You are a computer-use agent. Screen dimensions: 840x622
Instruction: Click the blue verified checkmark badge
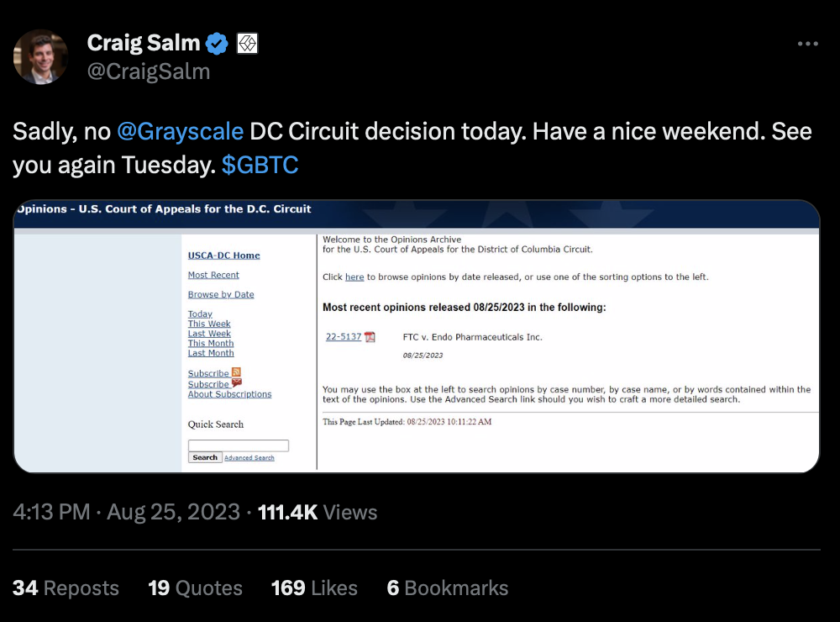218,44
